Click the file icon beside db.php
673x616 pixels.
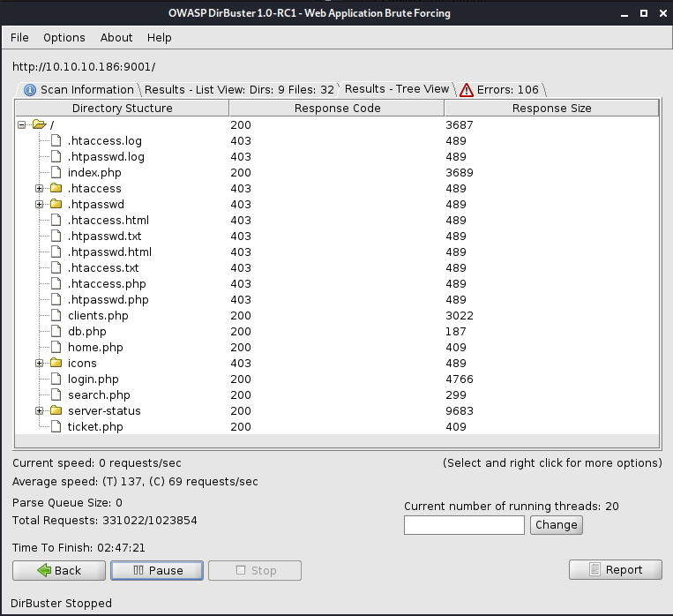click(56, 331)
